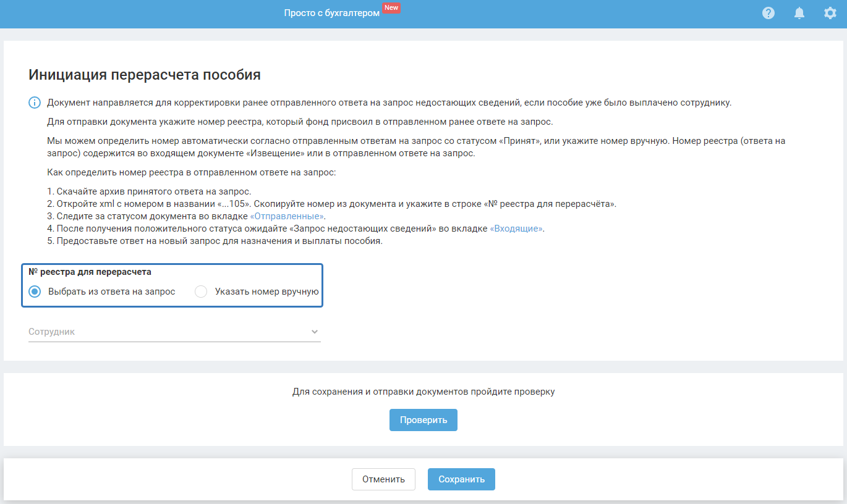The height and width of the screenshot is (504, 847).
Task: Open the settings gear
Action: click(x=830, y=13)
